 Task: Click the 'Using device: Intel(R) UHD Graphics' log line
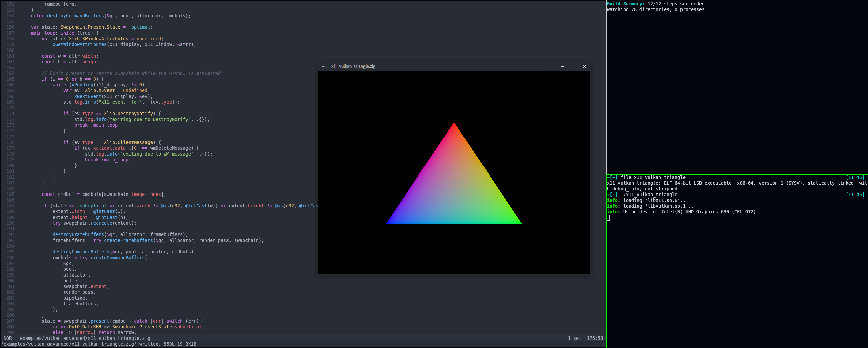pyautogui.click(x=689, y=212)
